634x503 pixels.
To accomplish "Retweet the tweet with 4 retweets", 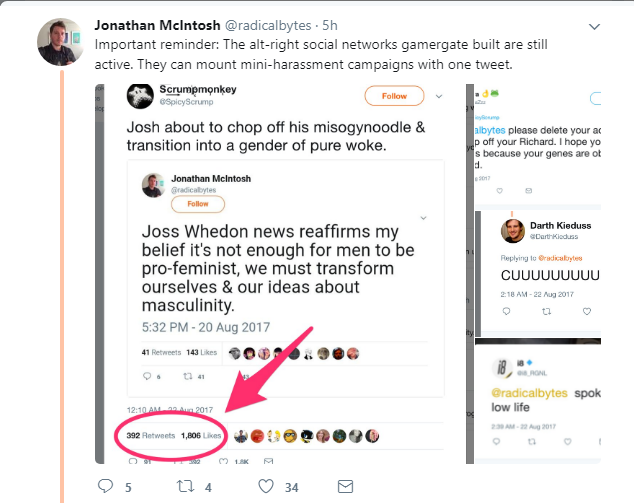I will (185, 486).
